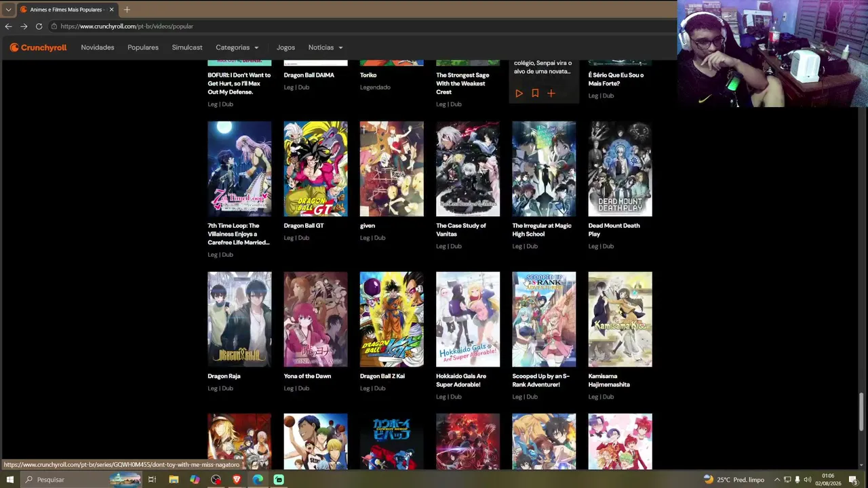Click the Pesquisar taskbar search box
Image resolution: width=868 pixels, height=488 pixels.
(81, 479)
